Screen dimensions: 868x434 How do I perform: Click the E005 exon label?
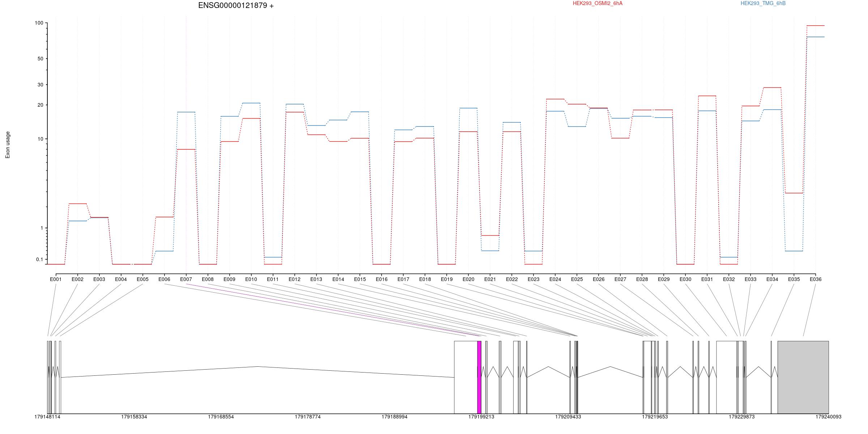[x=142, y=279]
